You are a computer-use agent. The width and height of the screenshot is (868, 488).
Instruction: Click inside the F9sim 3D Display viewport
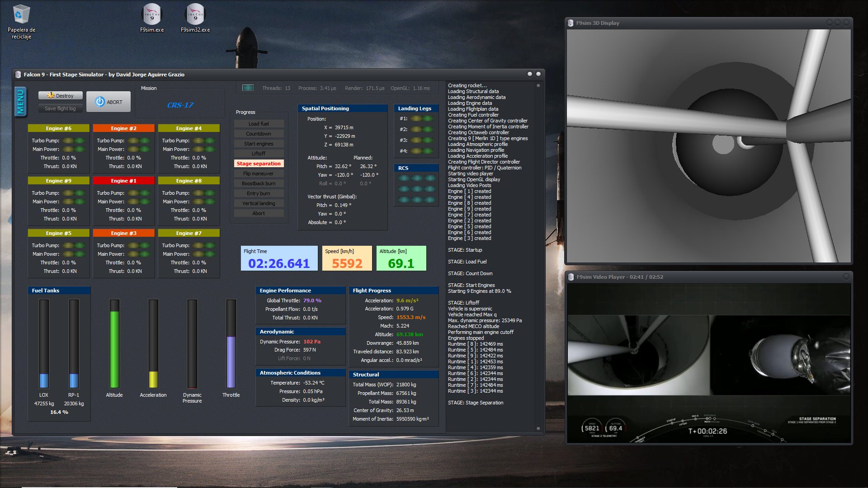(x=708, y=146)
